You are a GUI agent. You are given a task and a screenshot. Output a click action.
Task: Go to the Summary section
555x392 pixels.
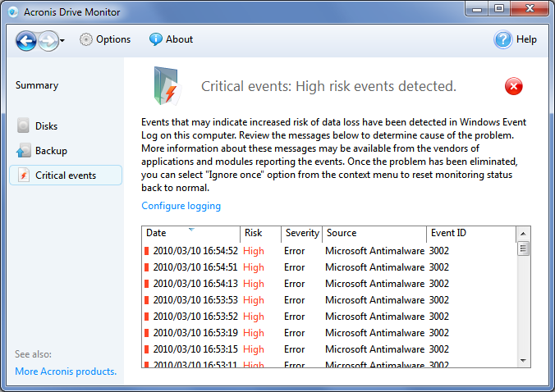37,85
